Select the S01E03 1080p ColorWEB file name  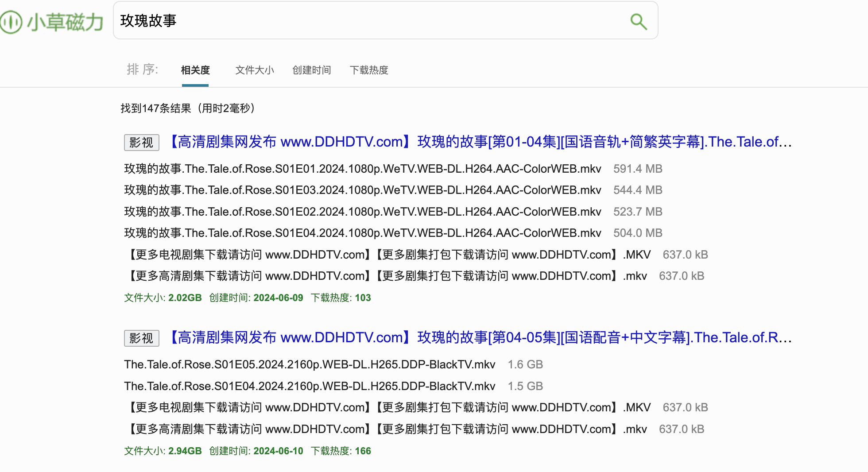pyautogui.click(x=363, y=190)
